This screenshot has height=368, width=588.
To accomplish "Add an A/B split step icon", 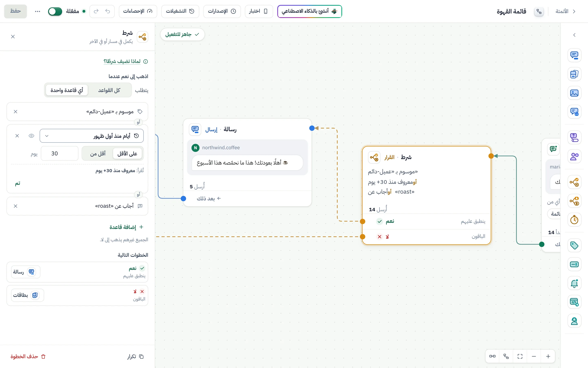I will tap(574, 201).
